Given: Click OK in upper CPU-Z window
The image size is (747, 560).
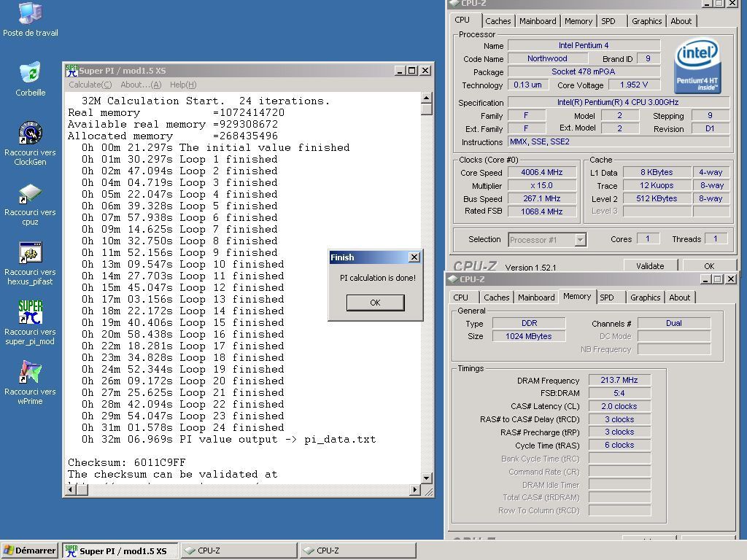Looking at the screenshot, I should coord(709,265).
